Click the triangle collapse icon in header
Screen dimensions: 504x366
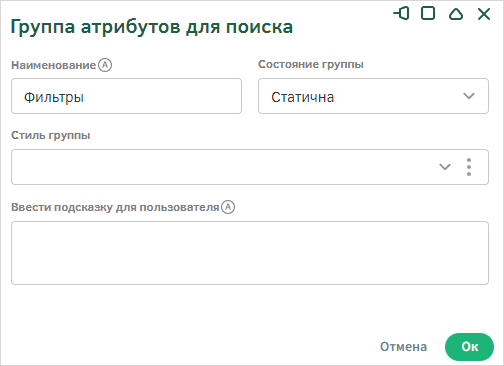tap(456, 14)
